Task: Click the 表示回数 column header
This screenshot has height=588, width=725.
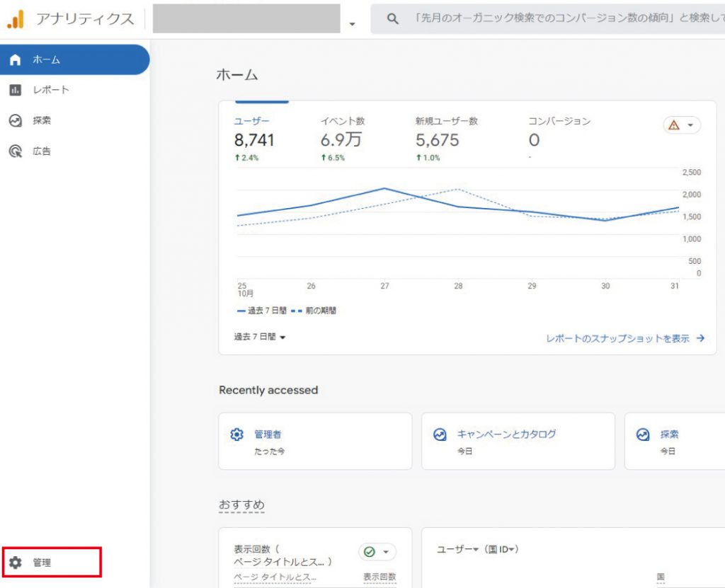Action: coord(379,577)
